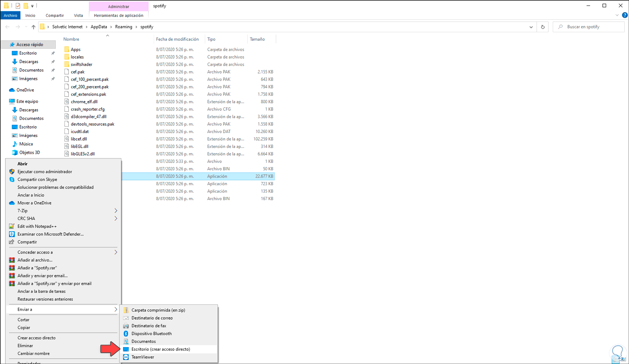The height and width of the screenshot is (364, 629).
Task: Select Restaurar versiones anteriores
Action: click(x=45, y=300)
